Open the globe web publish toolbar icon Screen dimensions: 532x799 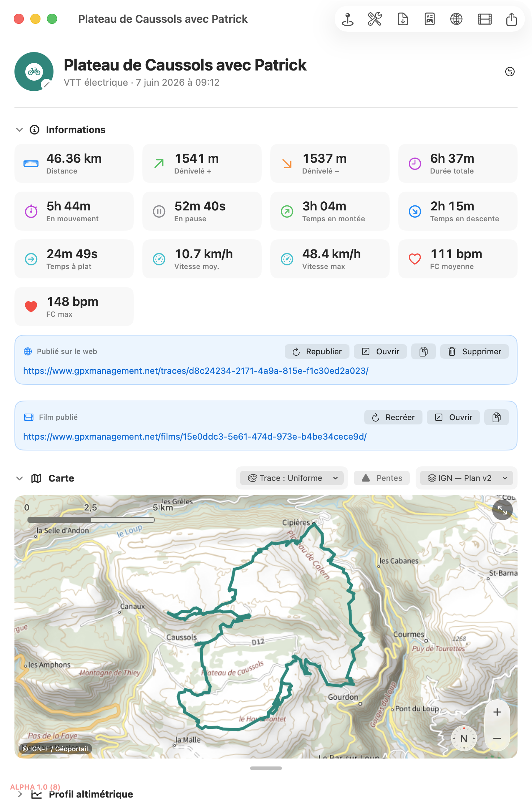point(456,19)
